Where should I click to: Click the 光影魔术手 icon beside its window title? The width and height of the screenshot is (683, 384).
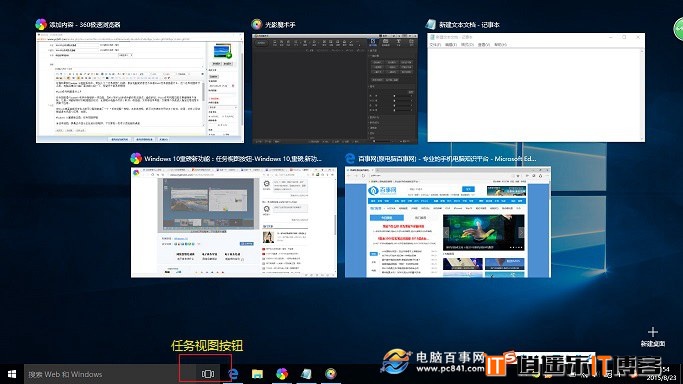pos(257,24)
